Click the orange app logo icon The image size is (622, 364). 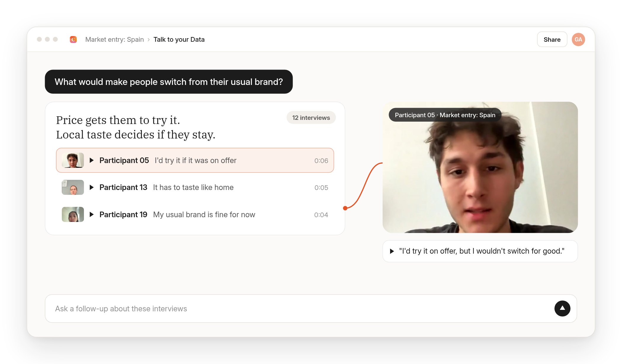73,39
